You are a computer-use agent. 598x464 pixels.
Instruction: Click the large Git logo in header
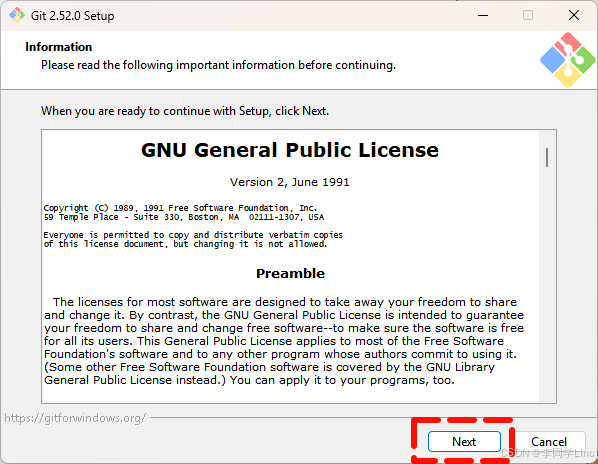tap(567, 60)
